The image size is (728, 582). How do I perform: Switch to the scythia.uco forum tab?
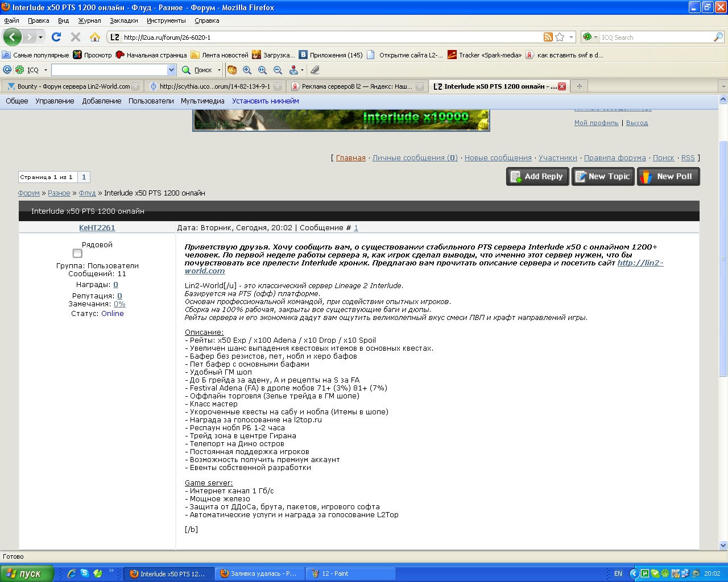click(214, 86)
